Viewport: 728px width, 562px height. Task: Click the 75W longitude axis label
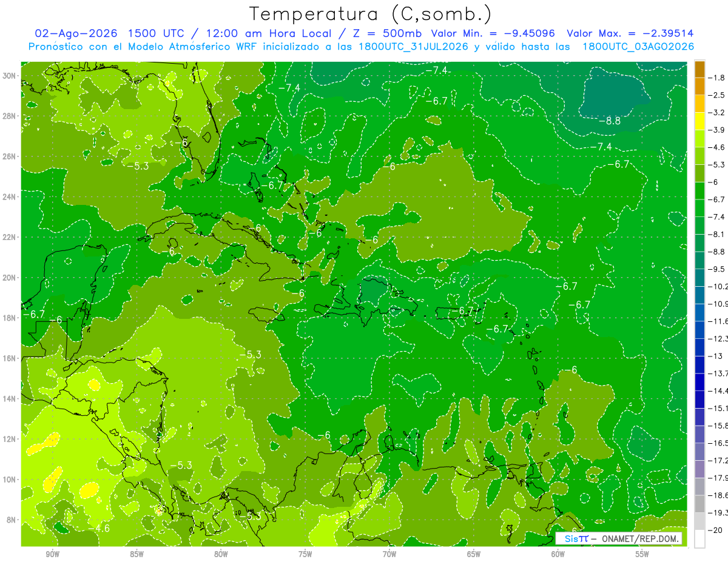305,554
